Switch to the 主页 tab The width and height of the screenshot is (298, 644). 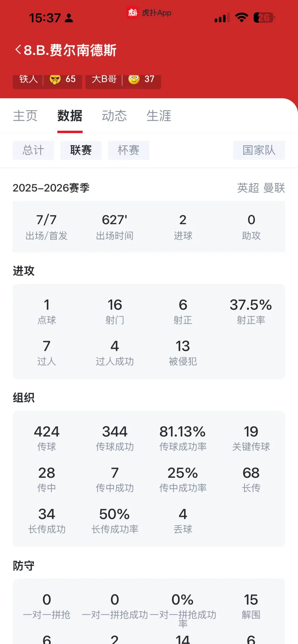pyautogui.click(x=25, y=116)
